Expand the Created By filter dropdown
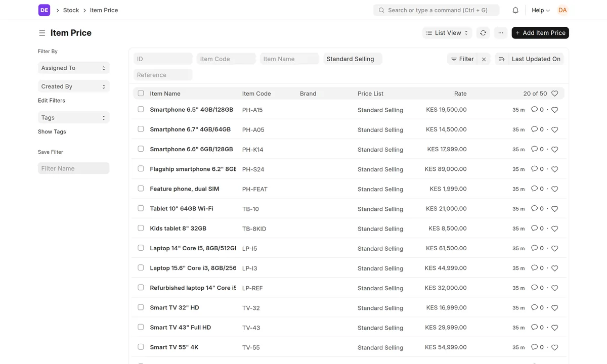The height and width of the screenshot is (364, 607). point(74,86)
